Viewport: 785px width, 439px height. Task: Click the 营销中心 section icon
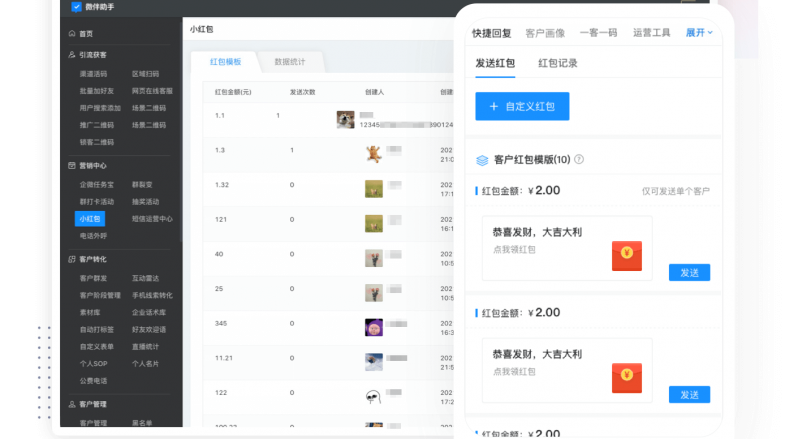tap(71, 165)
